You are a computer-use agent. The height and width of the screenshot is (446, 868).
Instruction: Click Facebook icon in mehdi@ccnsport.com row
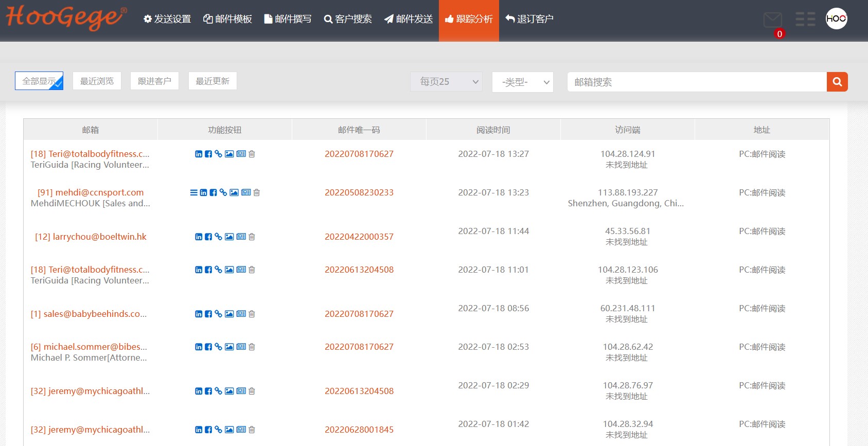coord(213,192)
